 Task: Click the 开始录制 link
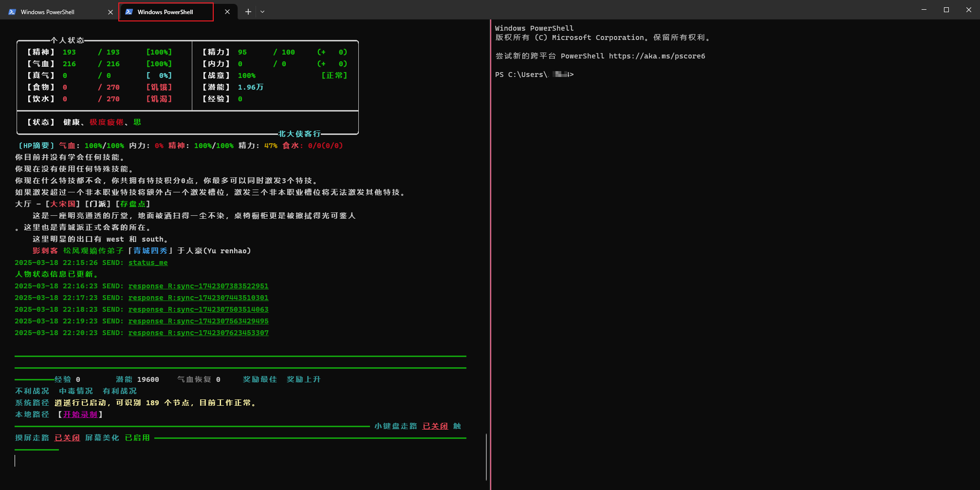(80, 415)
